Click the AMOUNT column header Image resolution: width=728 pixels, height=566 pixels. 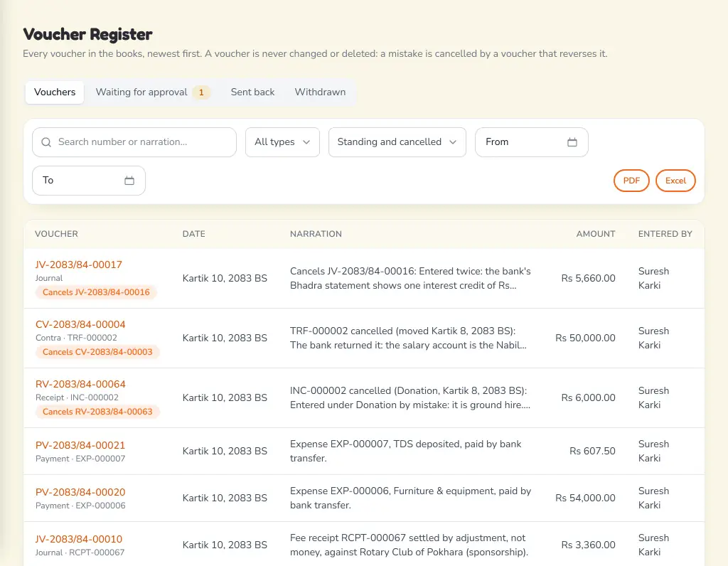click(596, 234)
